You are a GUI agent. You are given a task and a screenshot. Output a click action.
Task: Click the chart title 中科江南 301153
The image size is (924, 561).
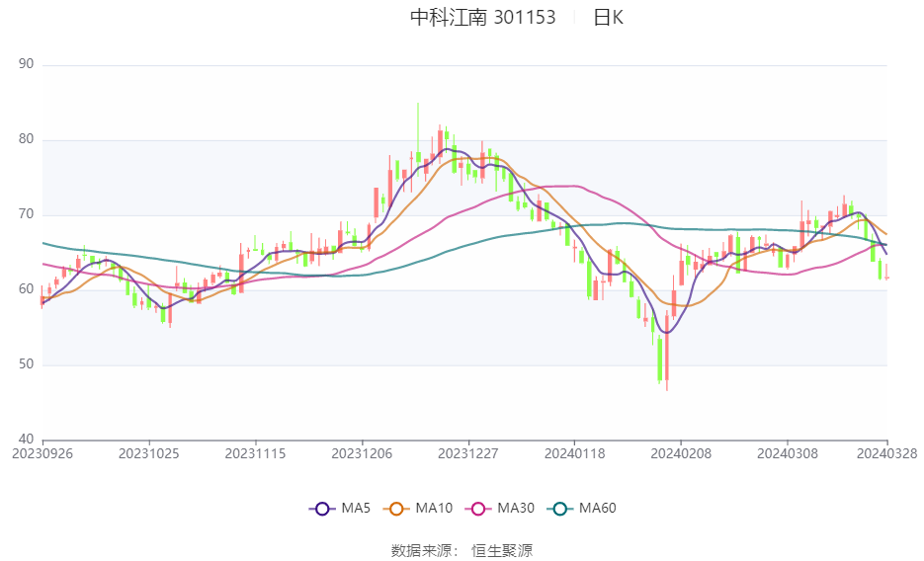482,18
